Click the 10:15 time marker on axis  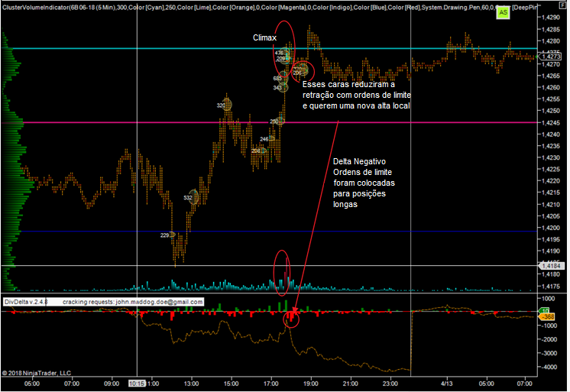coord(137,383)
